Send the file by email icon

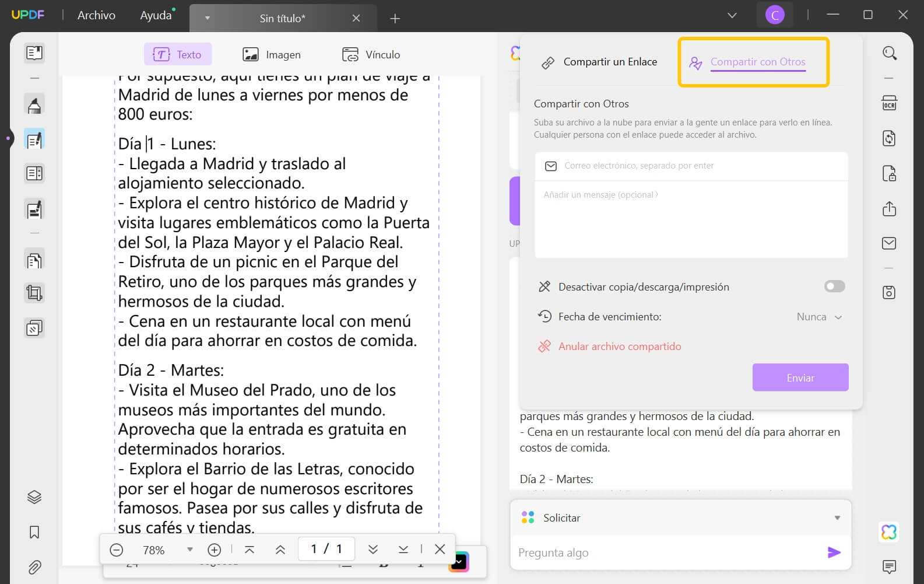(889, 243)
